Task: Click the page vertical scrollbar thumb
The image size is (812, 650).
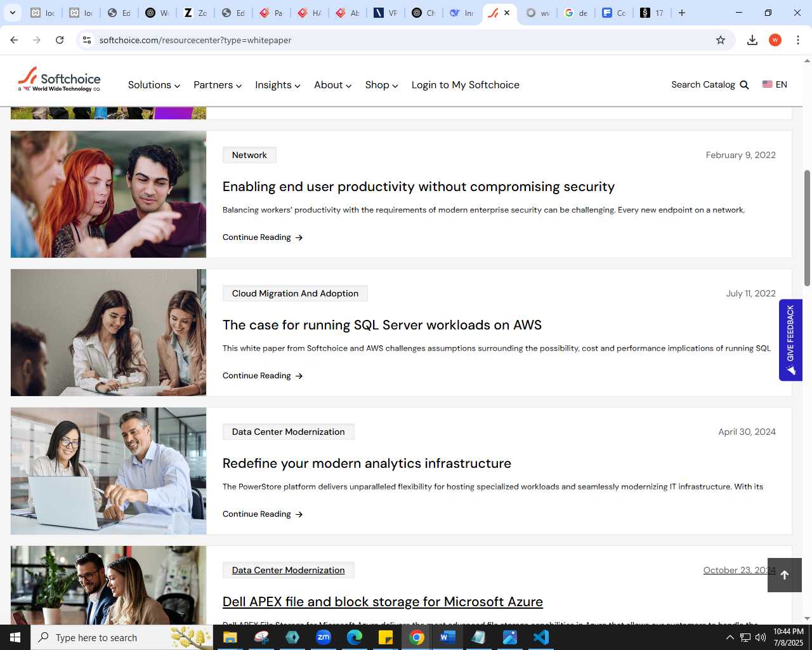Action: point(807,228)
